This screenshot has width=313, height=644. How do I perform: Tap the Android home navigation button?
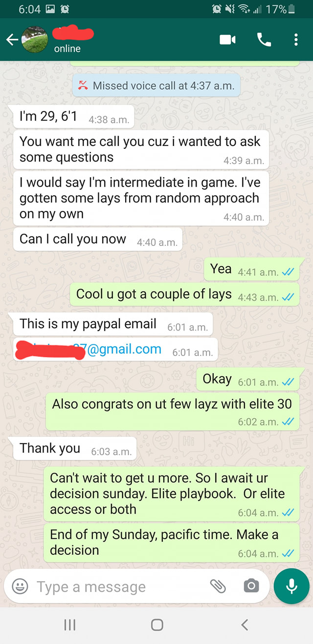point(156,624)
